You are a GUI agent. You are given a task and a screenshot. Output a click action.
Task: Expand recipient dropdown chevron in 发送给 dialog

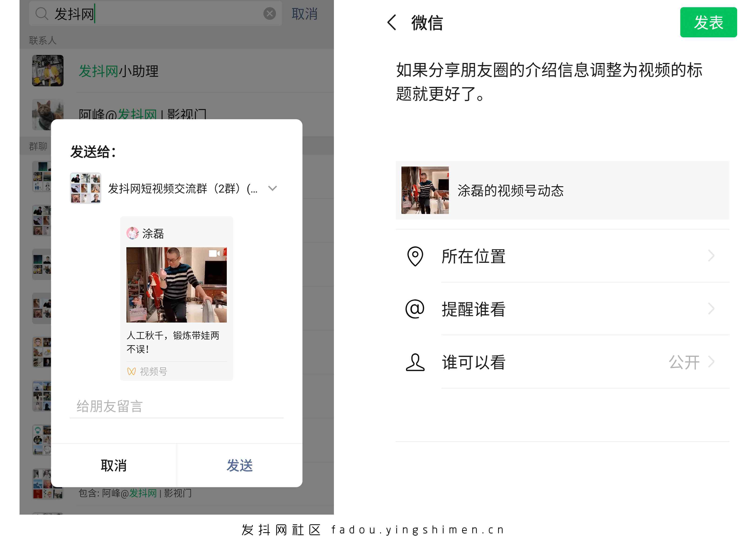click(272, 188)
